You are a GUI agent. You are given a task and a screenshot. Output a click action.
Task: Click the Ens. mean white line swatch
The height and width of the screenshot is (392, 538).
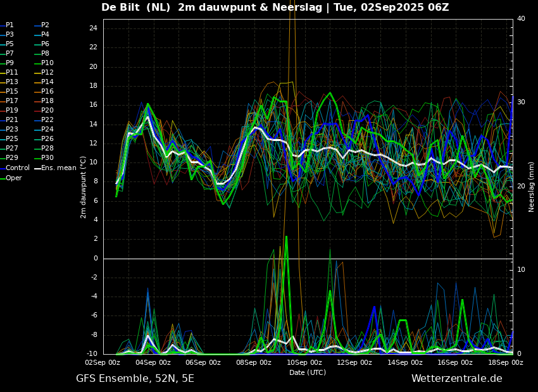point(37,169)
